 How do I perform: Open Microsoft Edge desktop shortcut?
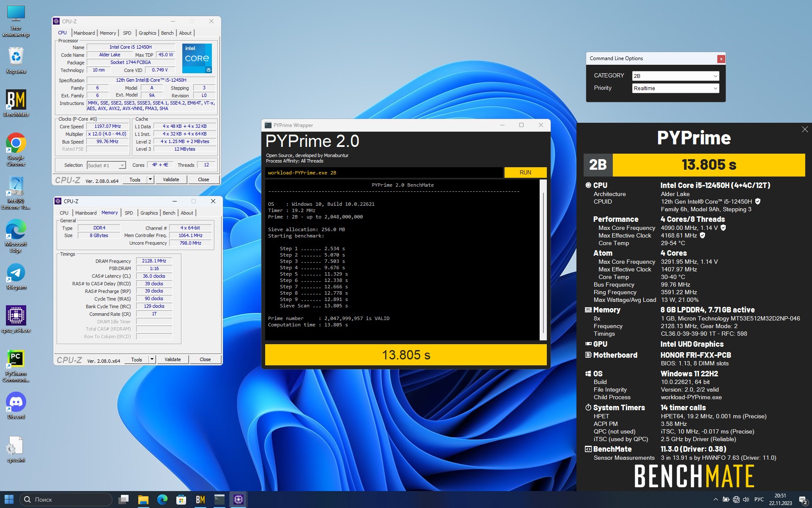point(16,236)
